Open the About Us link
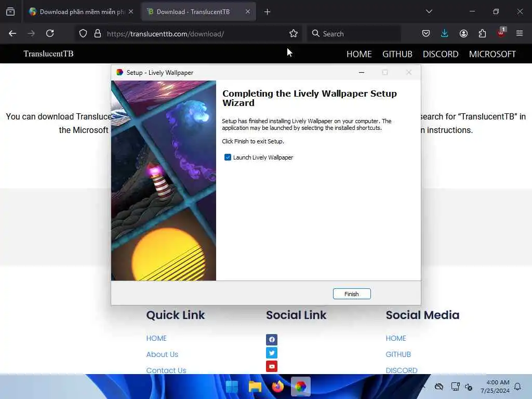Screen dimensions: 532x399 162,354
